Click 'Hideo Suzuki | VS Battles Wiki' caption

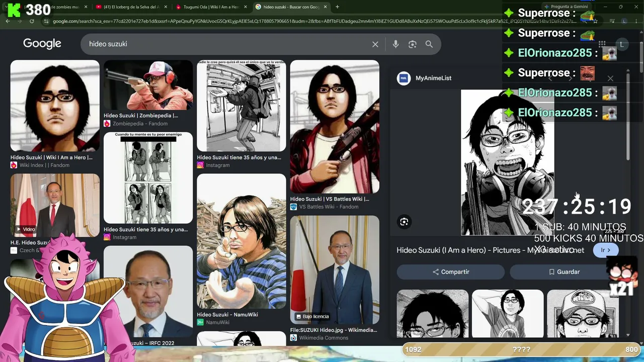[x=330, y=199]
